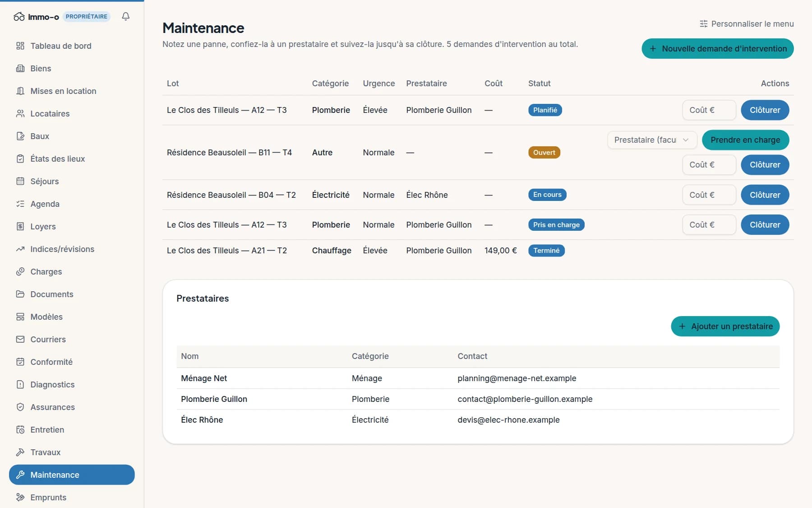The height and width of the screenshot is (508, 812).
Task: Click the Travaux hammer icon
Action: click(20, 452)
